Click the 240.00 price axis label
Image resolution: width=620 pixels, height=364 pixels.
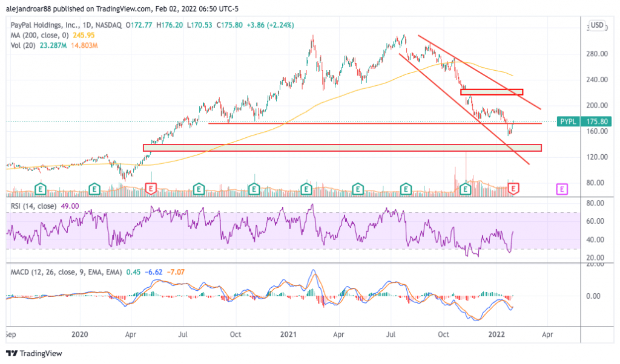point(596,79)
